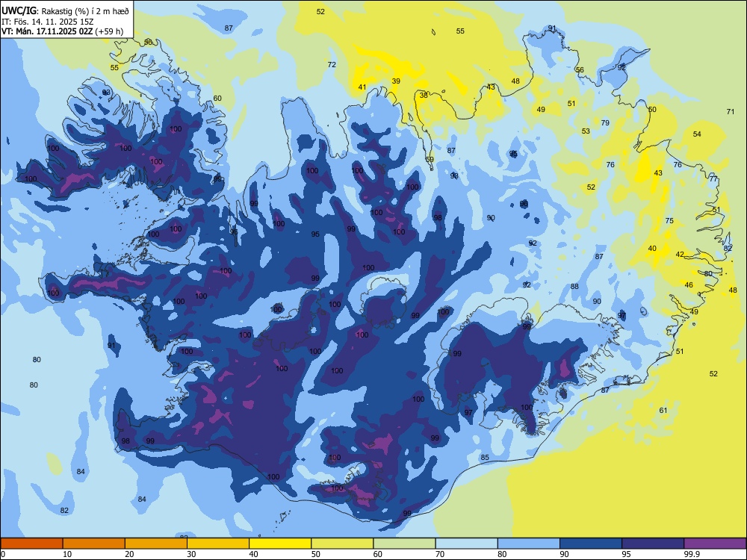Click the value 59 near the northern fjord
The height and width of the screenshot is (560, 747).
tap(430, 160)
